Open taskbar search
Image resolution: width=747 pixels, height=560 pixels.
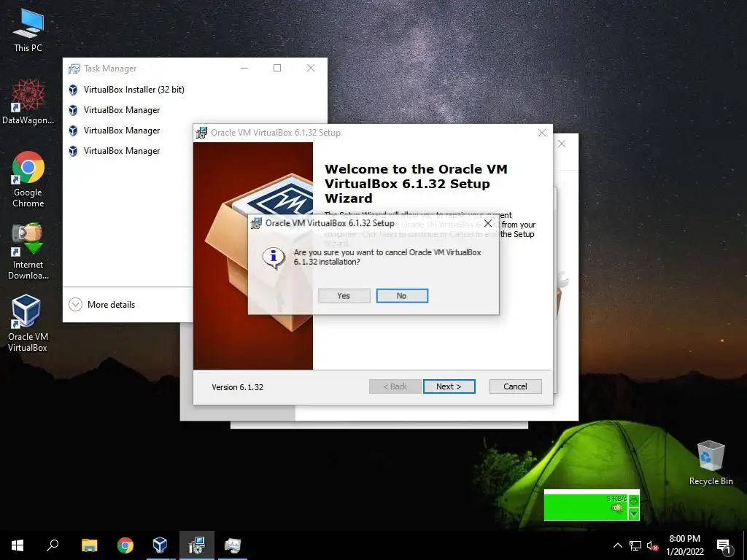click(53, 545)
